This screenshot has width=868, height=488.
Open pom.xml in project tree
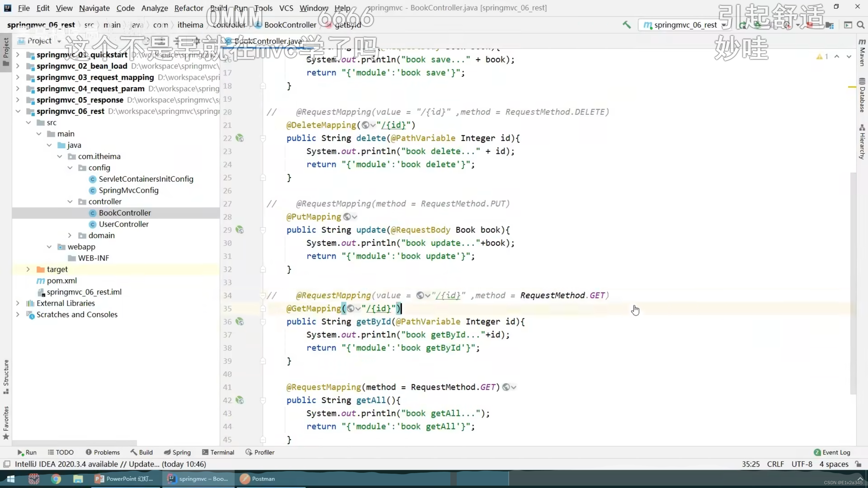(x=62, y=281)
